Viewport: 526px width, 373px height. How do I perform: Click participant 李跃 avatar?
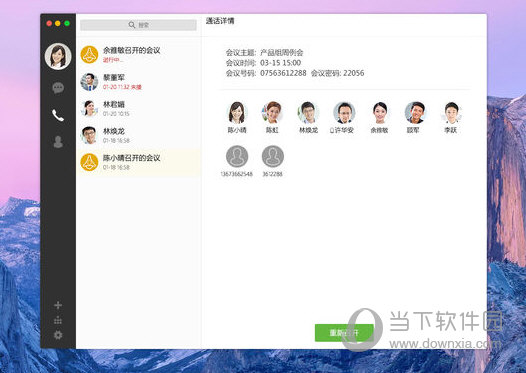[x=451, y=113]
